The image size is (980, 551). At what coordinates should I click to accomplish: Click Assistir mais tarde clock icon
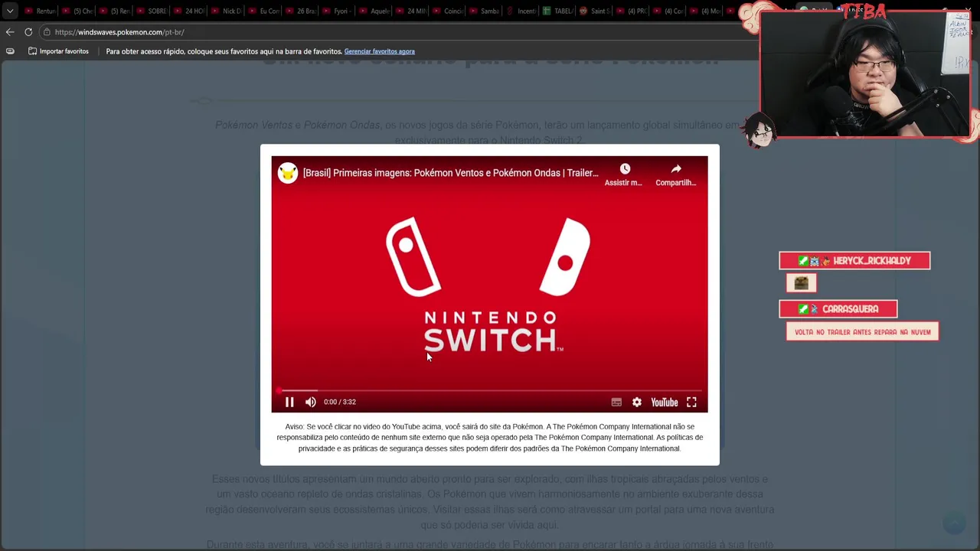click(625, 169)
